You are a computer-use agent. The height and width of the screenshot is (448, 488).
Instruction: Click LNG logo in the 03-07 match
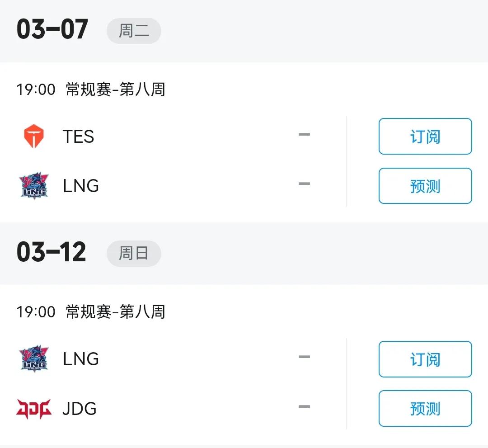[x=34, y=186]
